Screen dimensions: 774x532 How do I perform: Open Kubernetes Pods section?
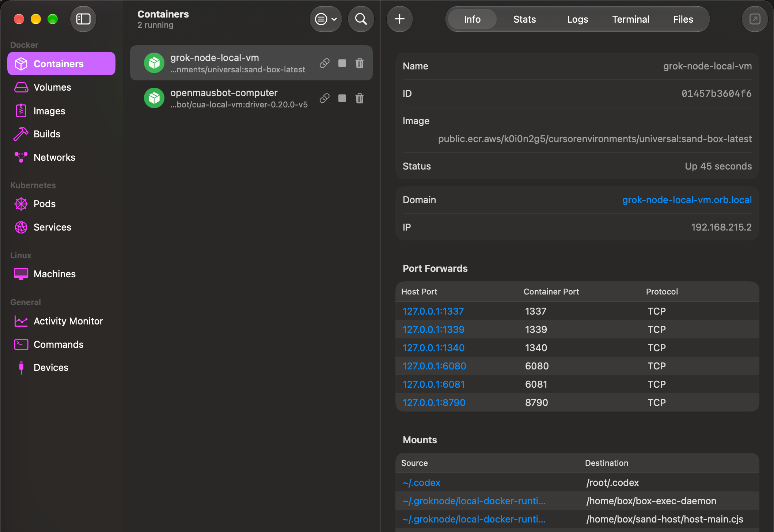(x=61, y=204)
